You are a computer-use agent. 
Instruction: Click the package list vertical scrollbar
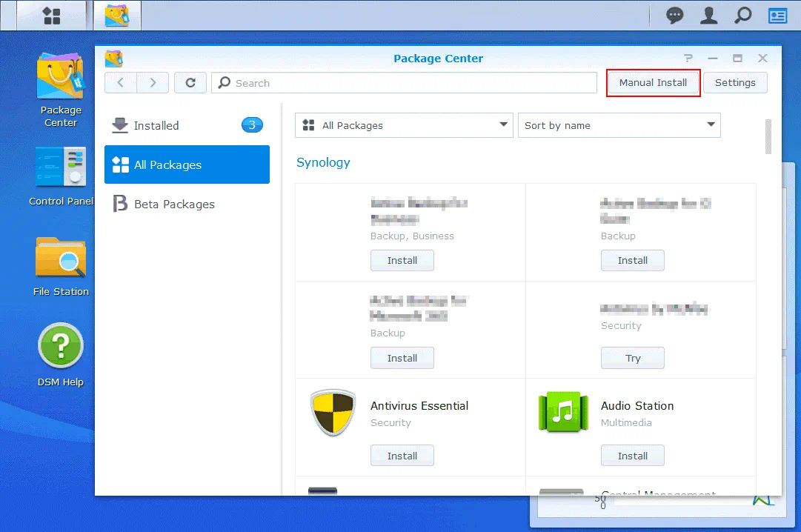pos(768,136)
